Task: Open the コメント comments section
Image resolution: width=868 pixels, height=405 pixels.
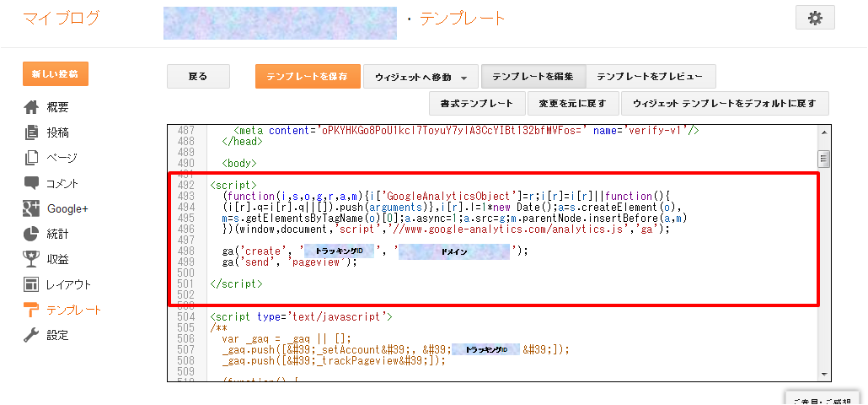Action: tap(62, 183)
